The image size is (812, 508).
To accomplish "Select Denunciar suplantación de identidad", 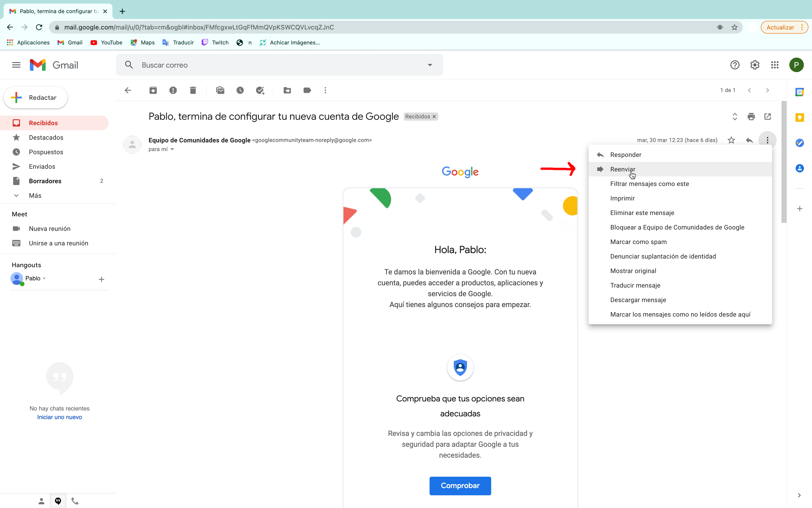I will [x=680, y=256].
